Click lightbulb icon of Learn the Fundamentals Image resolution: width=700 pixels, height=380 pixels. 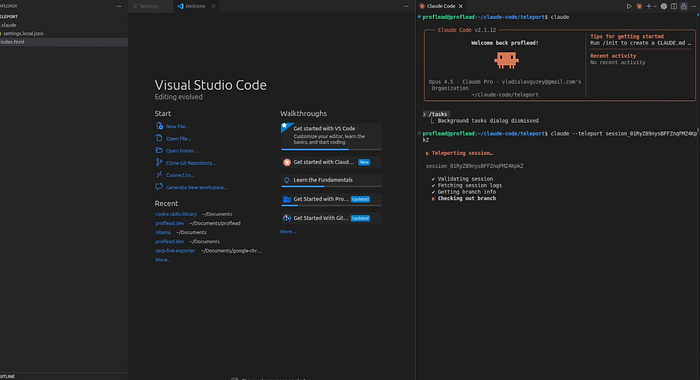(287, 180)
